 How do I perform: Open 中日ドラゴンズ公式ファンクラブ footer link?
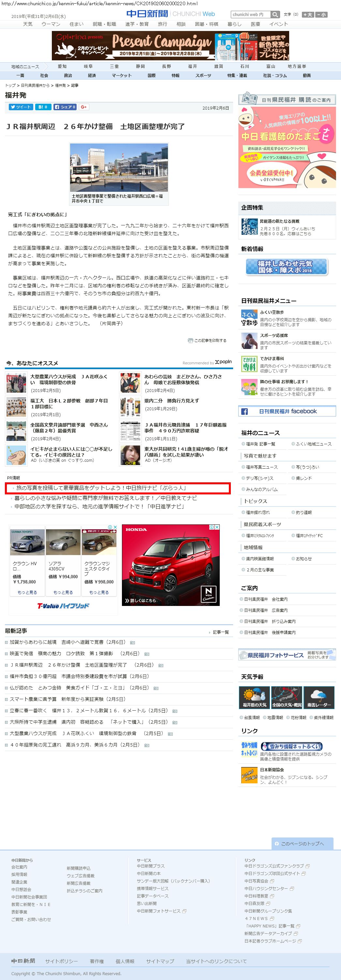(274, 866)
